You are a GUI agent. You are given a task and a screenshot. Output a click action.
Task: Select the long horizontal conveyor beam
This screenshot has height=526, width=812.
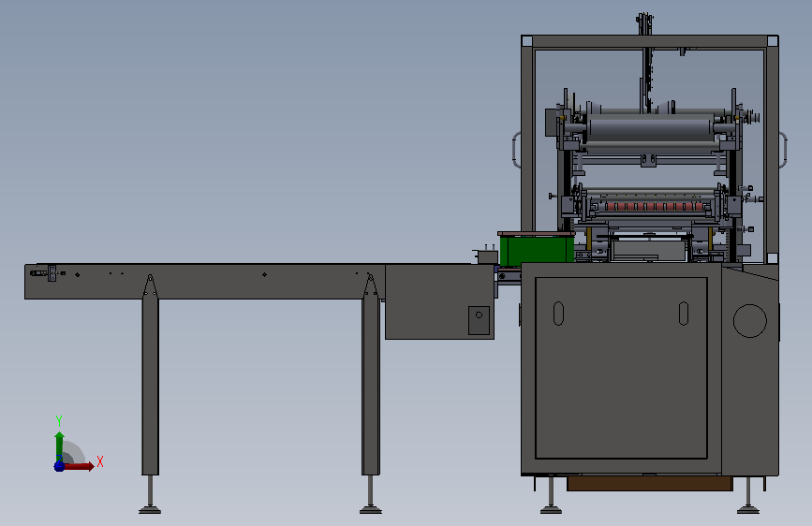pyautogui.click(x=204, y=281)
